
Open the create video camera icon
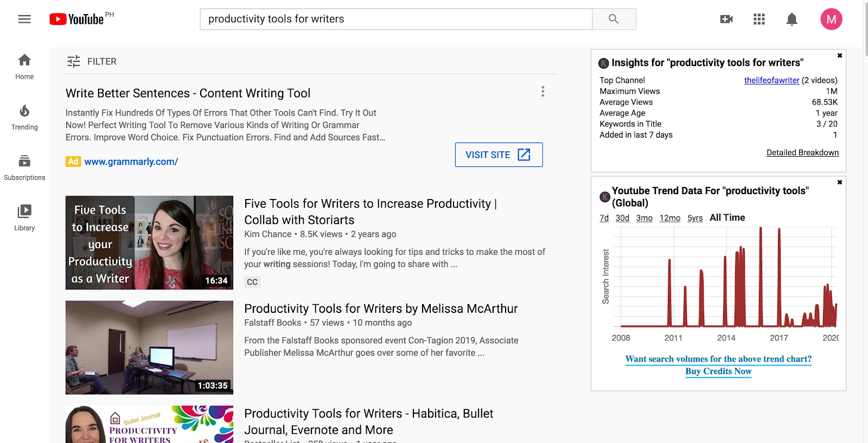[x=726, y=20]
